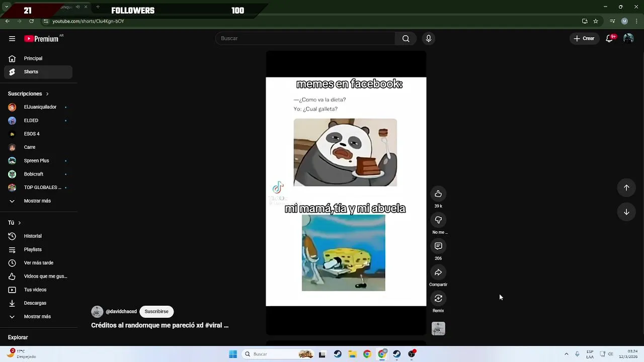Open the Chrome profile avatar
Image resolution: width=644 pixels, height=362 pixels.
pos(624,21)
